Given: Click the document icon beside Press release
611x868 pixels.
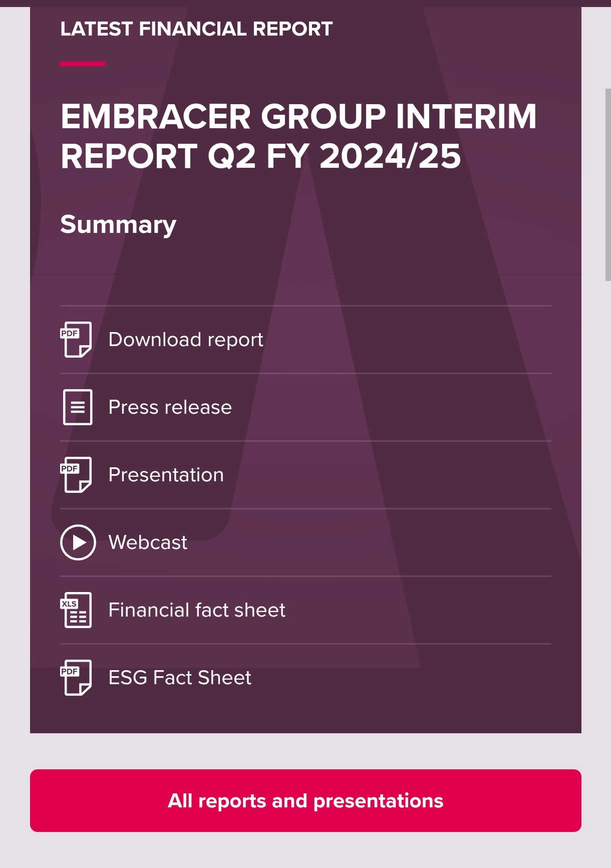Looking at the screenshot, I should click(78, 407).
